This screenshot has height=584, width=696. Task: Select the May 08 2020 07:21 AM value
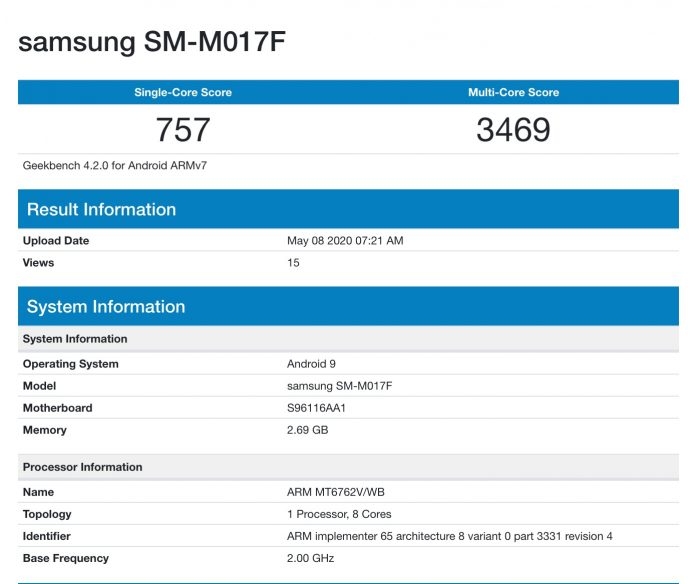pyautogui.click(x=345, y=241)
